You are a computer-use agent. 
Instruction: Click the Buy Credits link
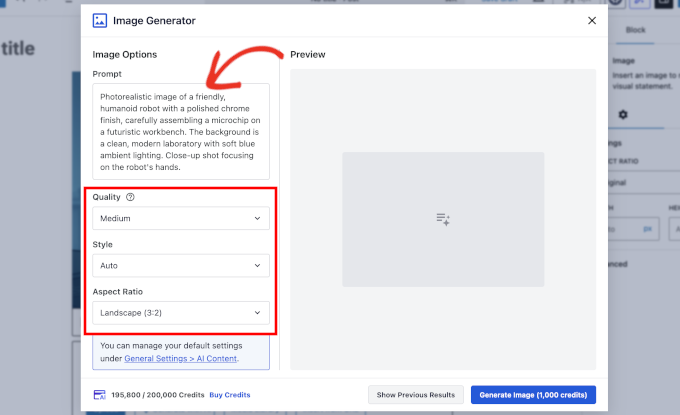pyautogui.click(x=230, y=395)
